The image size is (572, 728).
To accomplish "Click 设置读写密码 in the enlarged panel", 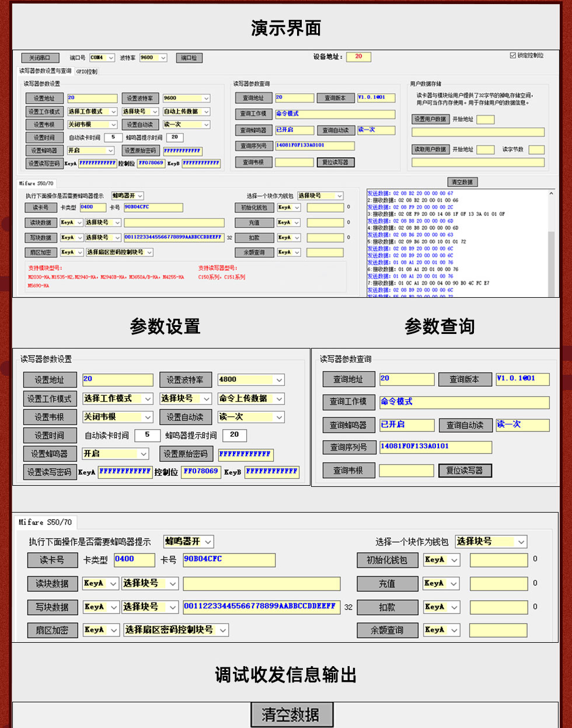I will point(49,472).
